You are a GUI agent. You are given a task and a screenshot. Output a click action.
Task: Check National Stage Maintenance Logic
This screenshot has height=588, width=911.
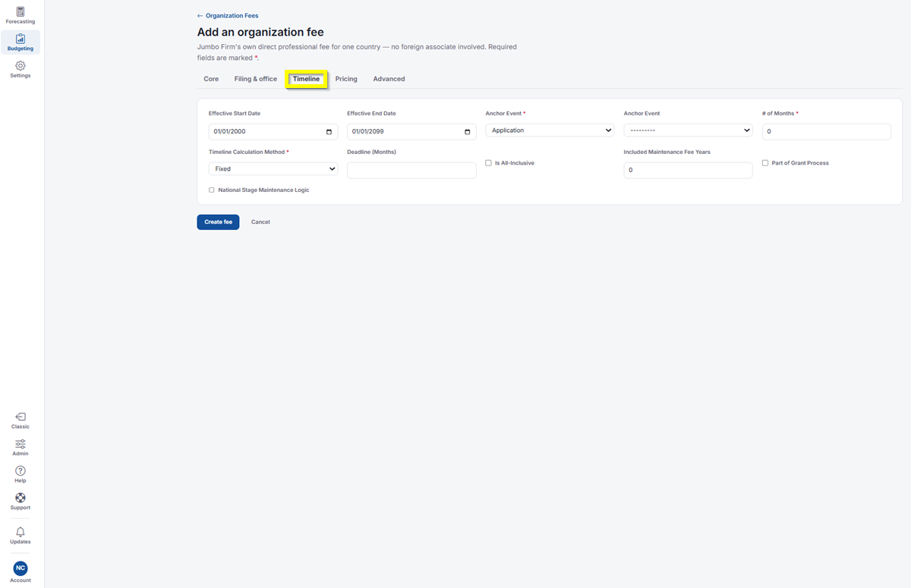click(x=212, y=190)
